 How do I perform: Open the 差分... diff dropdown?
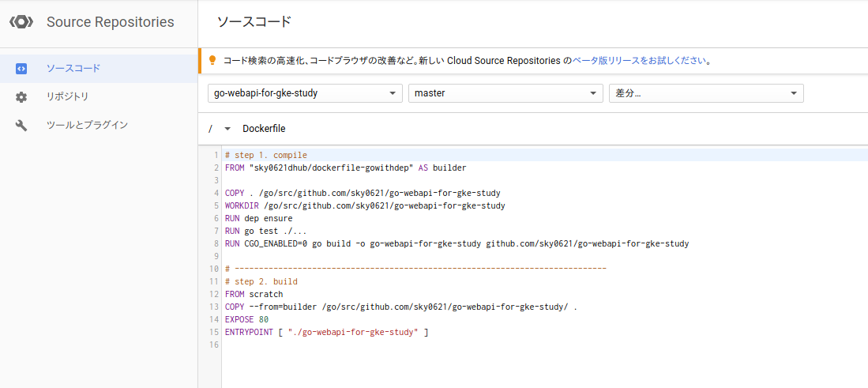[706, 93]
